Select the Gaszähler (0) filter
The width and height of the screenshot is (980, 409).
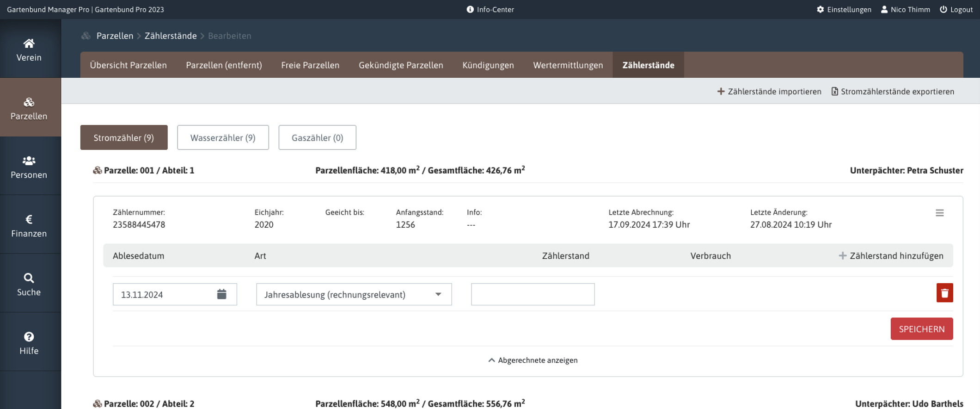click(317, 138)
